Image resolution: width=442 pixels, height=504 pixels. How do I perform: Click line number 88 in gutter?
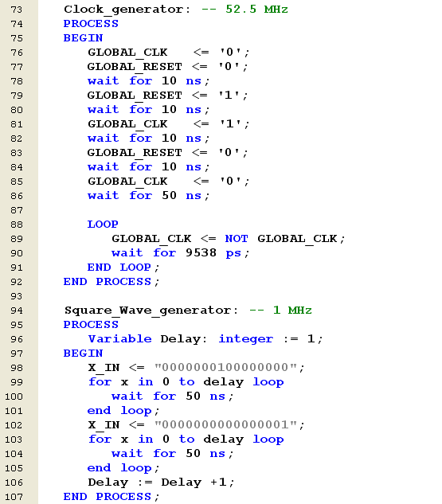coord(17,225)
